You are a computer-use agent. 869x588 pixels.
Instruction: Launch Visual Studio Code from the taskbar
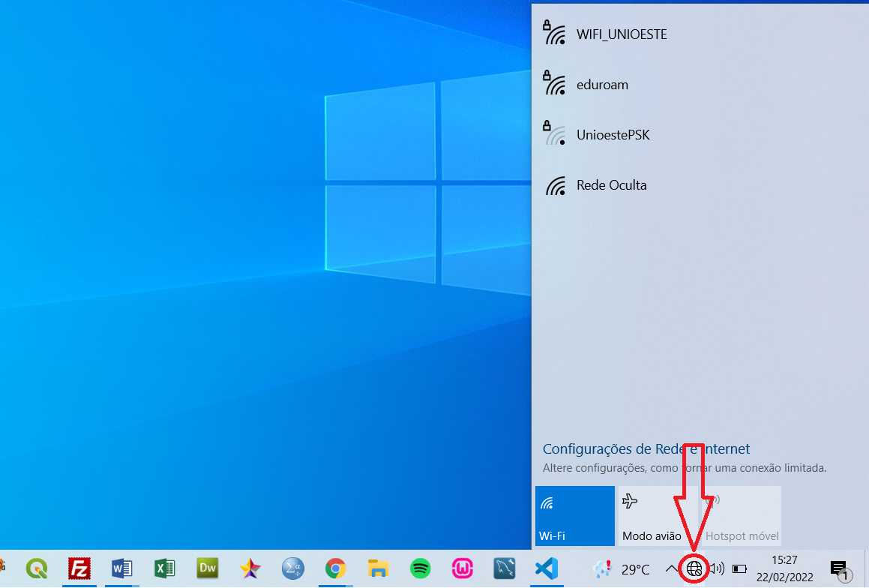click(x=546, y=568)
